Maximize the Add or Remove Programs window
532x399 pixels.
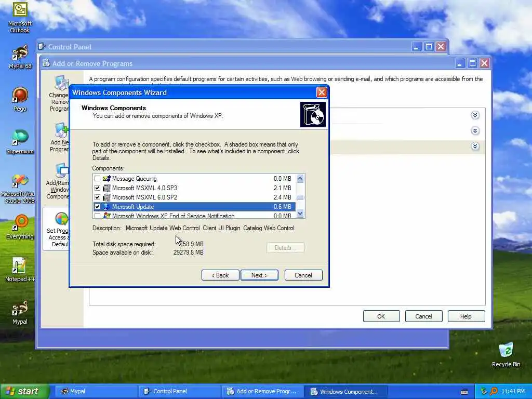pyautogui.click(x=472, y=63)
